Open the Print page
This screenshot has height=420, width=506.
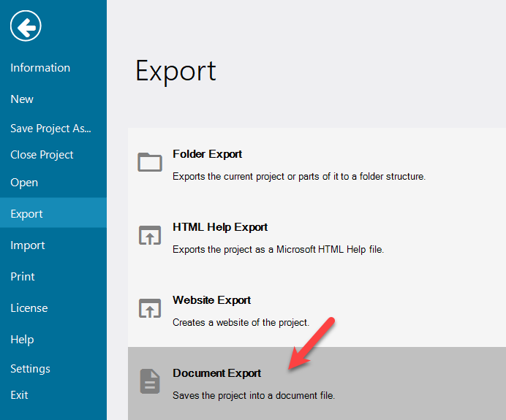coord(23,277)
